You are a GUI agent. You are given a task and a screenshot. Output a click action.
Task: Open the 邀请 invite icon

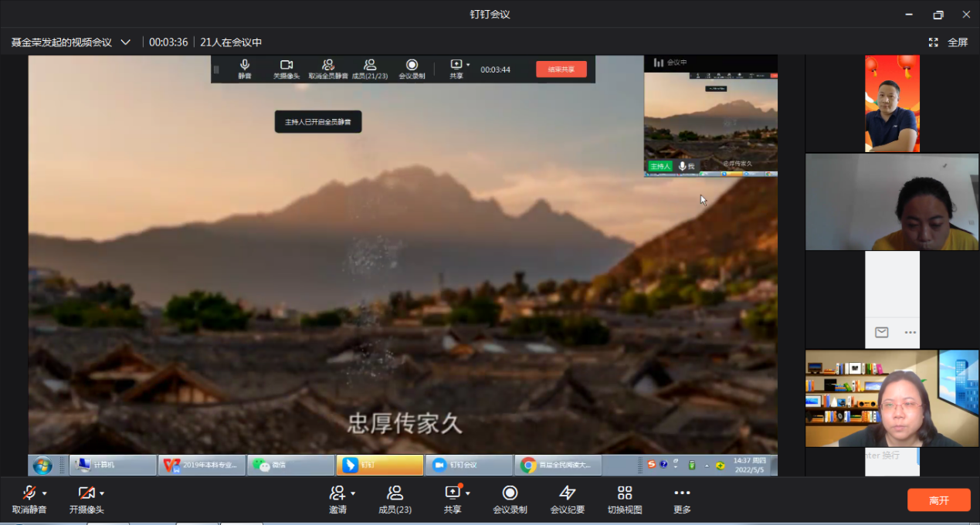pyautogui.click(x=337, y=493)
